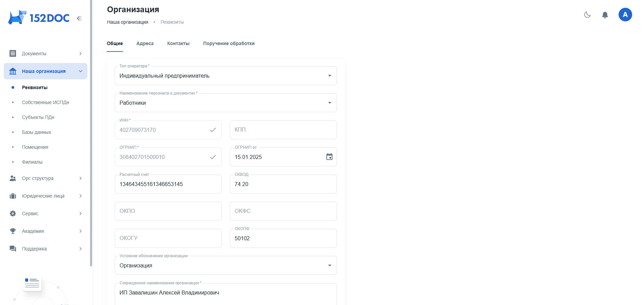Open user avatar menu

point(625,15)
